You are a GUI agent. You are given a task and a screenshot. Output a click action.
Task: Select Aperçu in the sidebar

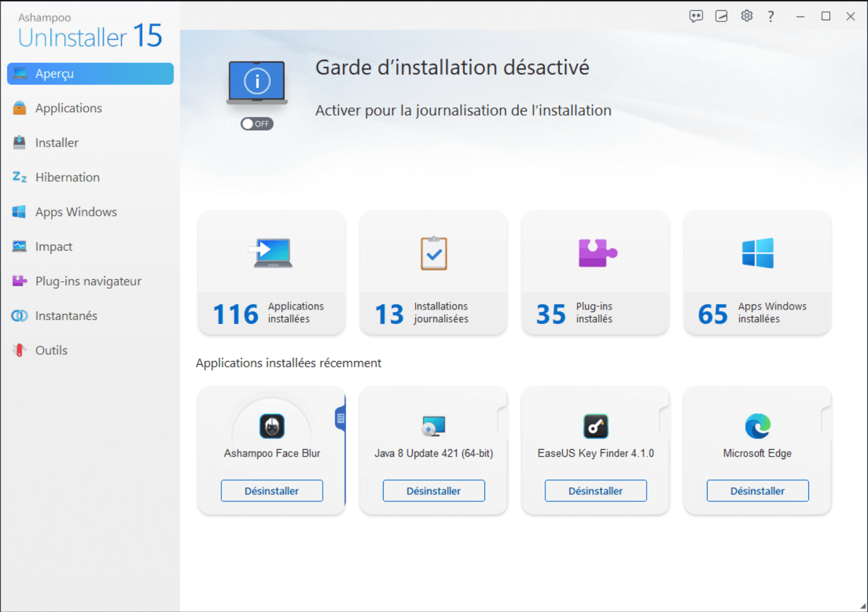pos(90,74)
